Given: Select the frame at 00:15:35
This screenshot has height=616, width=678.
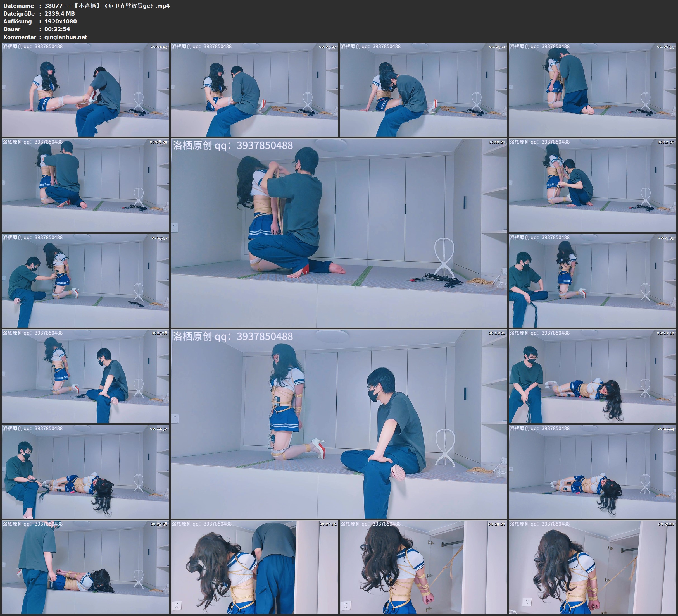Looking at the screenshot, I should (x=592, y=280).
